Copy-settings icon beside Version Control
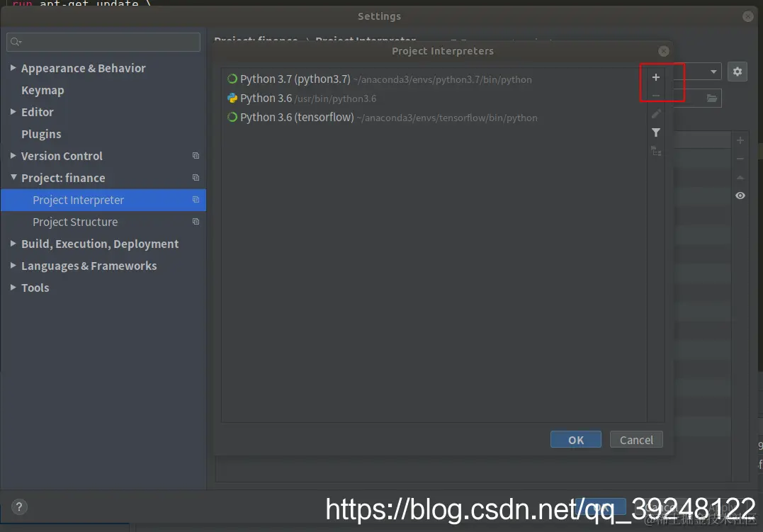This screenshot has width=763, height=532. click(x=196, y=156)
